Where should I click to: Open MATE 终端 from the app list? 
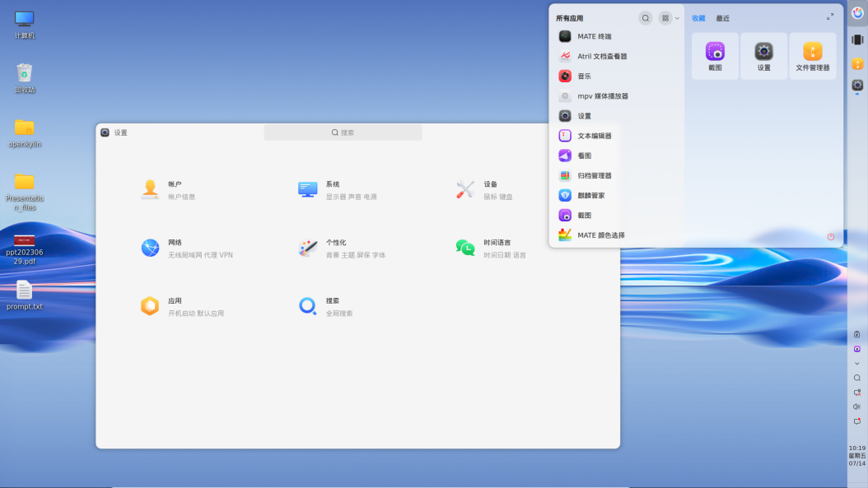tap(614, 36)
